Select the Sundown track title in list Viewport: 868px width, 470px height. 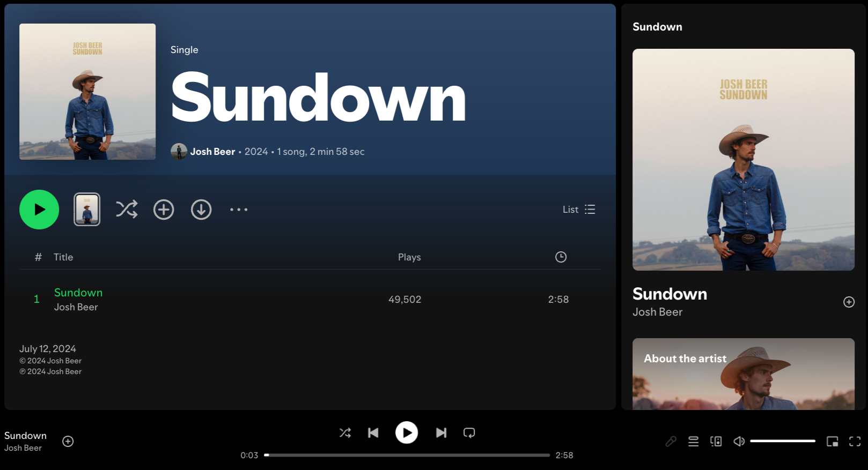(x=78, y=293)
